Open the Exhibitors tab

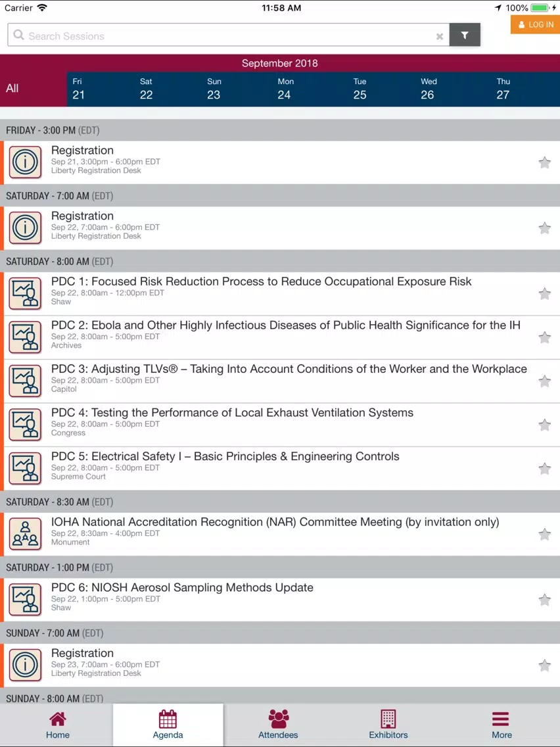388,725
